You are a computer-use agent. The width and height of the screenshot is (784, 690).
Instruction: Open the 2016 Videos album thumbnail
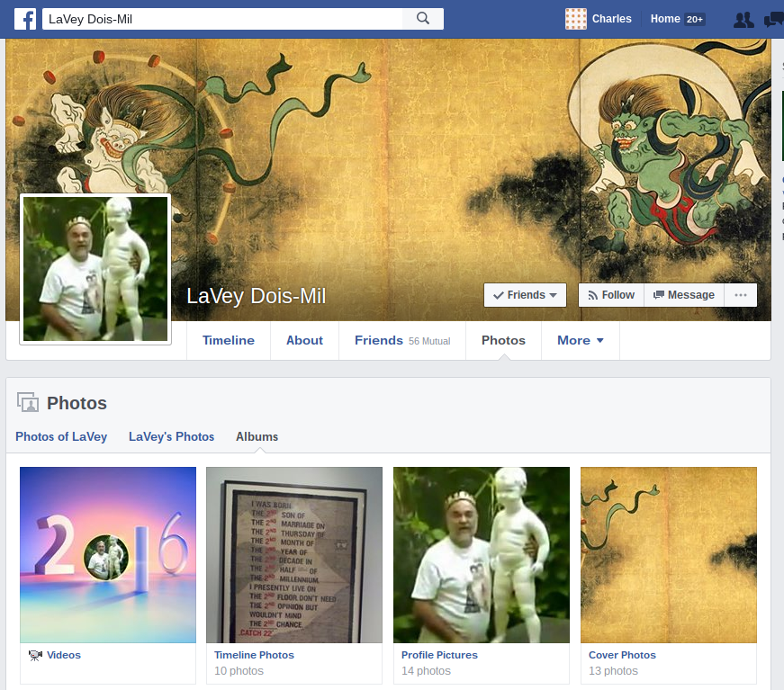108,554
